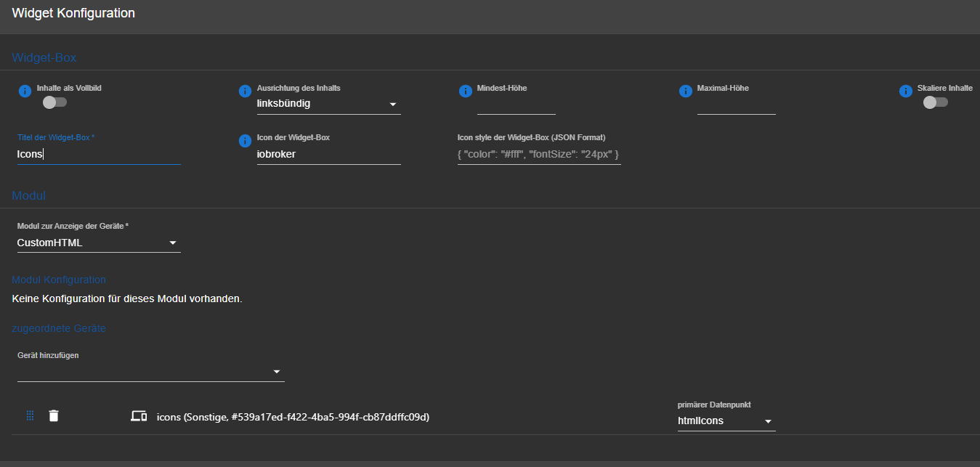980x467 pixels.
Task: Click the info icon next to 'Skaliere Inhalte'
Action: coord(906,91)
